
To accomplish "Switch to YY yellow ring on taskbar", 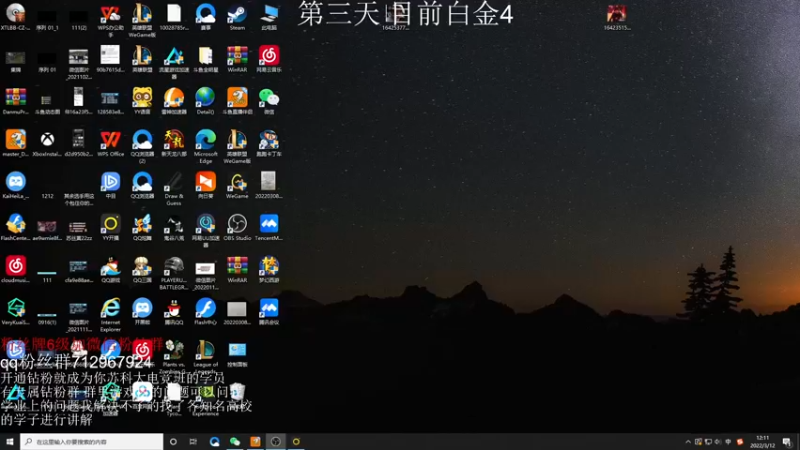I will [x=296, y=441].
